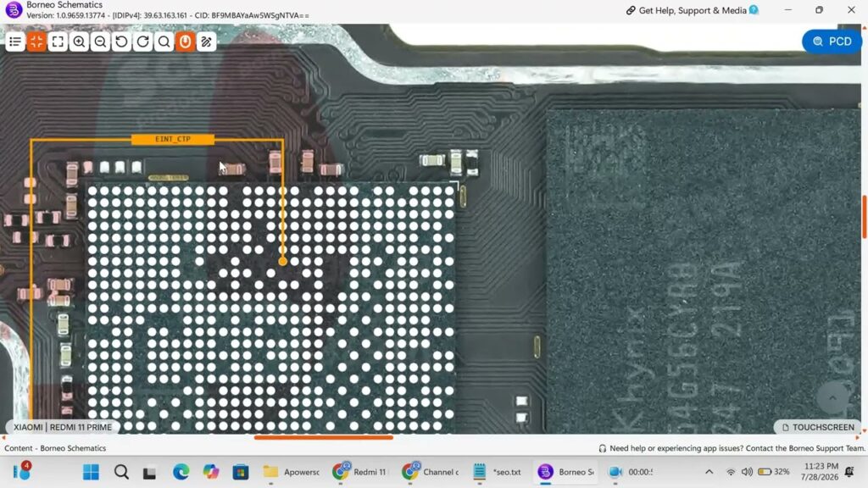The width and height of the screenshot is (868, 488).
Task: Open the Wi-Fi network tray icon
Action: click(x=731, y=472)
